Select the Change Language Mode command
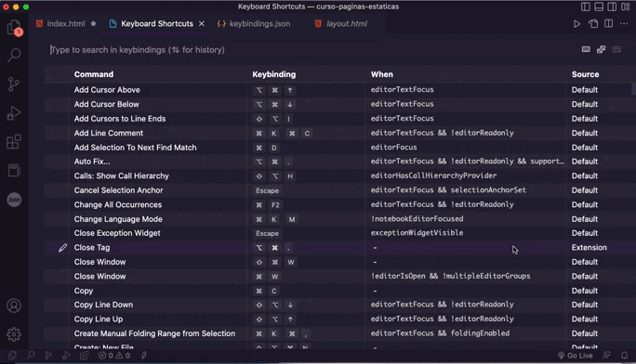This screenshot has width=636, height=364. (x=118, y=219)
